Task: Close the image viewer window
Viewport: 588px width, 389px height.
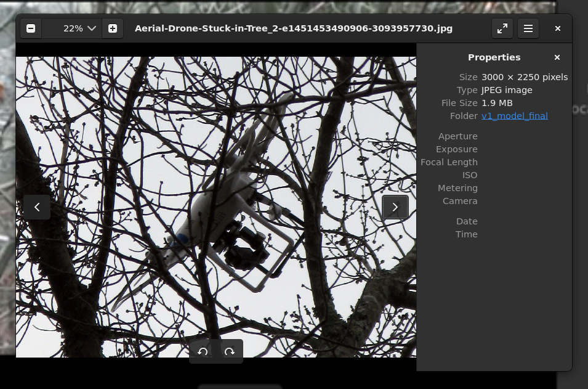Action: click(x=558, y=28)
